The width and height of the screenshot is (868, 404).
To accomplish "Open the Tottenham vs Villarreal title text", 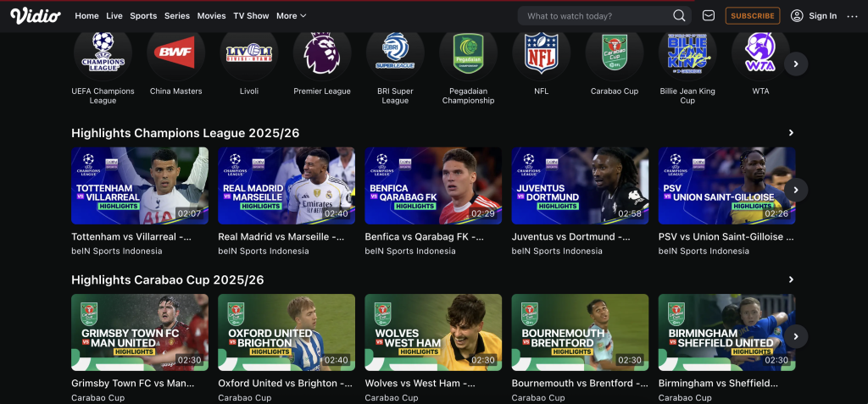I will pyautogui.click(x=131, y=237).
